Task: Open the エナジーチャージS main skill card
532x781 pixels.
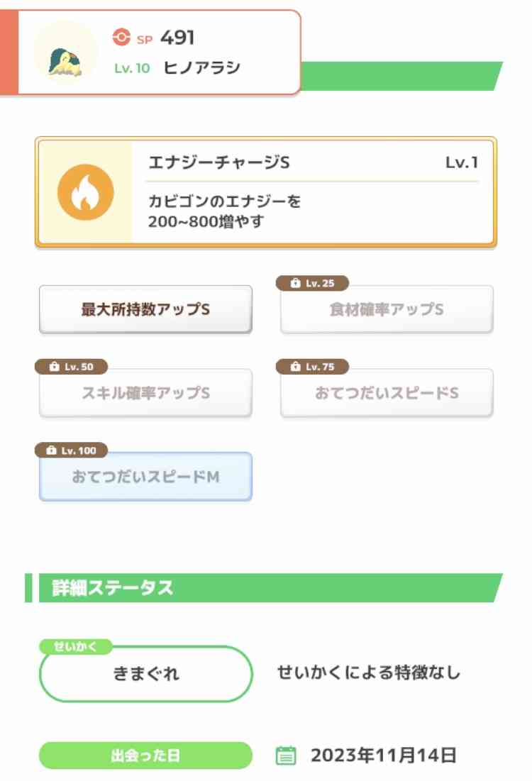Action: [266, 192]
